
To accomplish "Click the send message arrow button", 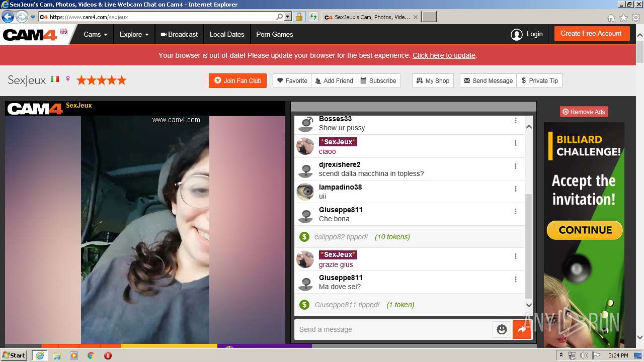I will pos(522,330).
